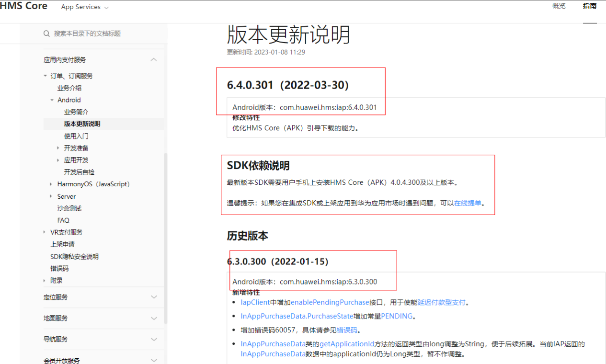Expand the 定位服务 section chevron
606x364 pixels.
pos(154,297)
